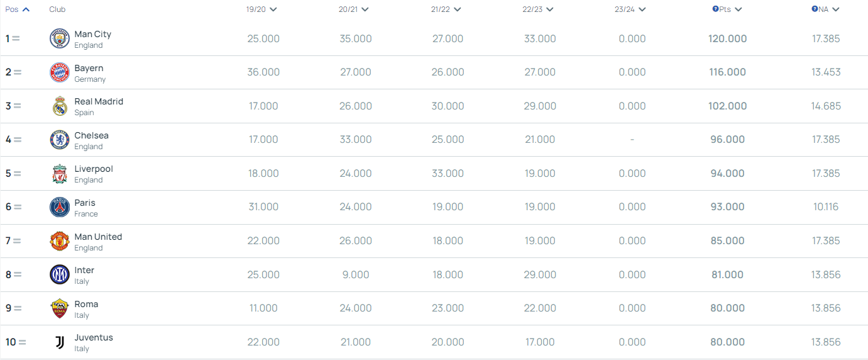Click the Real Madrid club crest
Image resolution: width=868 pixels, height=360 pixels.
click(60, 106)
